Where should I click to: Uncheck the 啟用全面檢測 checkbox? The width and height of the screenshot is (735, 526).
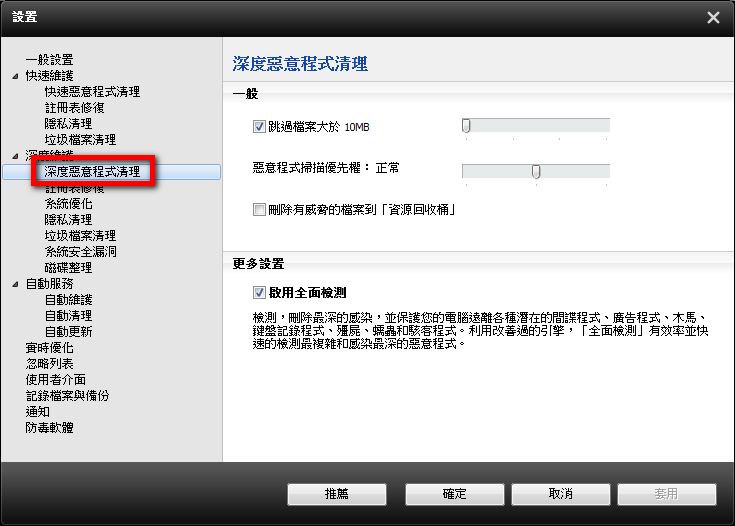[x=260, y=293]
